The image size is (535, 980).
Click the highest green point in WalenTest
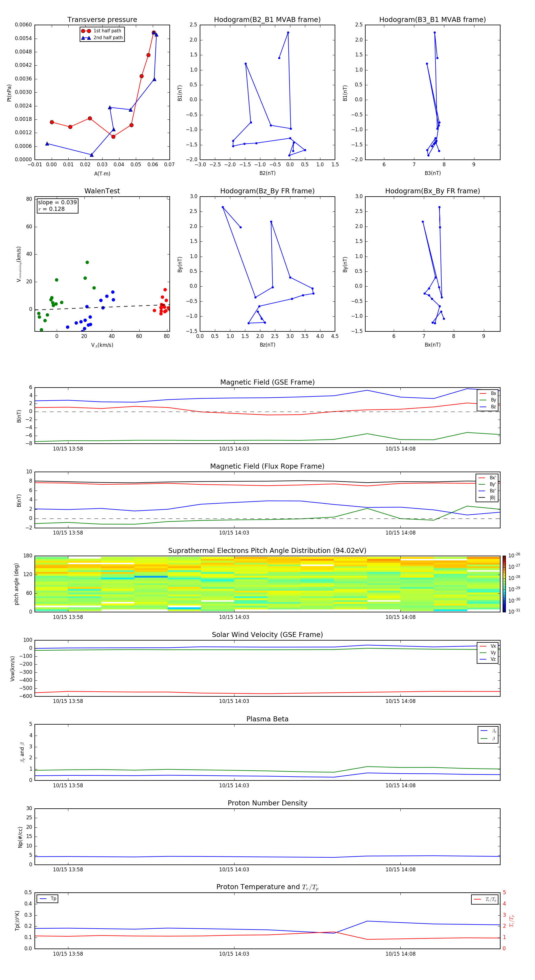coord(87,263)
